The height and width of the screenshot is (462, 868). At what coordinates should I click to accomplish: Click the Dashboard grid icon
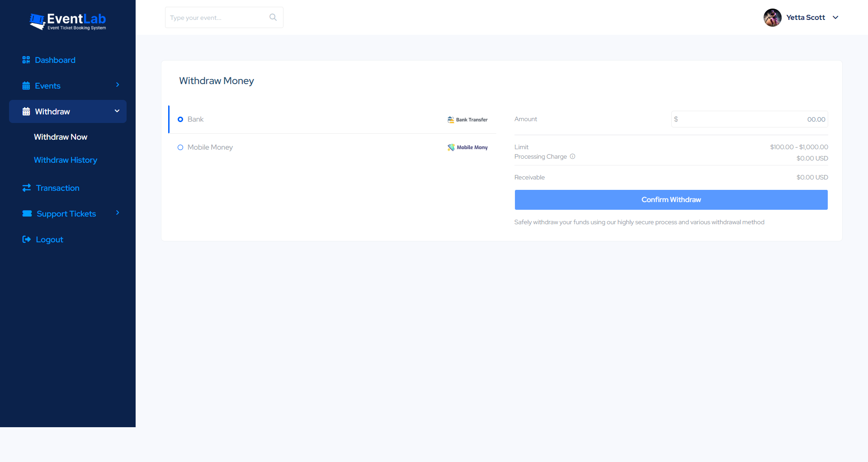(26, 60)
